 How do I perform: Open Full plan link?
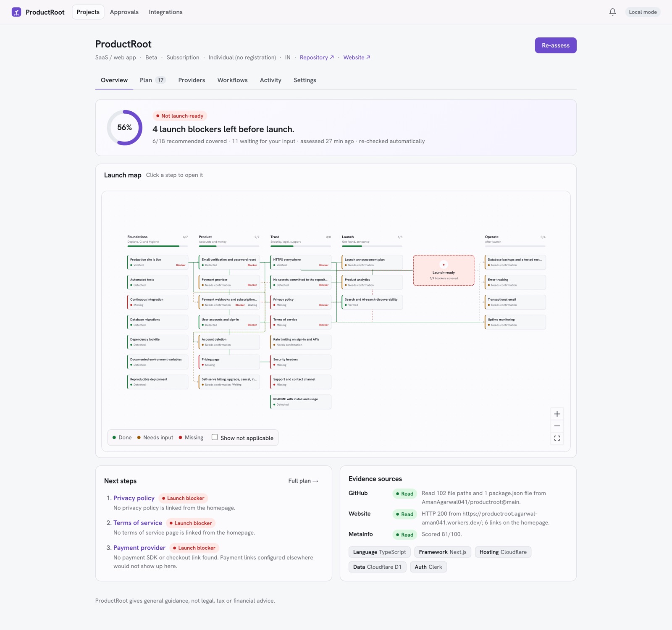tap(303, 481)
